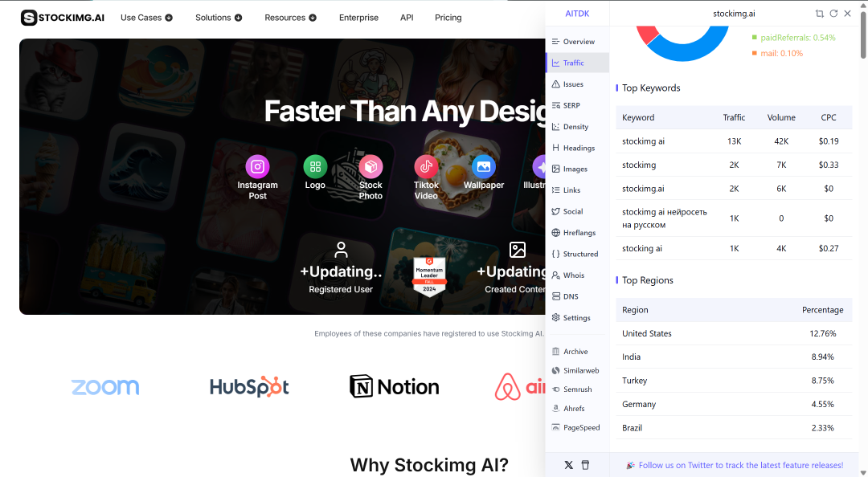
Task: Open the SERP section
Action: (x=577, y=105)
